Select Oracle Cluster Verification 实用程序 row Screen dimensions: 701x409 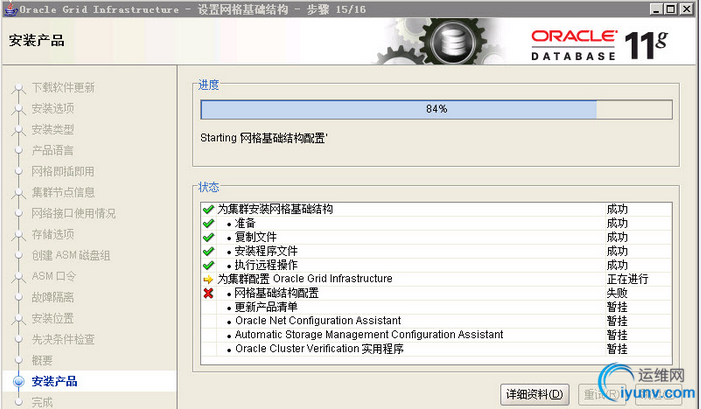pos(436,349)
